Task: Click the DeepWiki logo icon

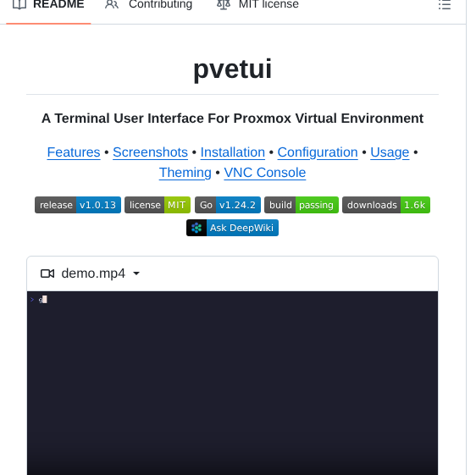Action: [196, 228]
